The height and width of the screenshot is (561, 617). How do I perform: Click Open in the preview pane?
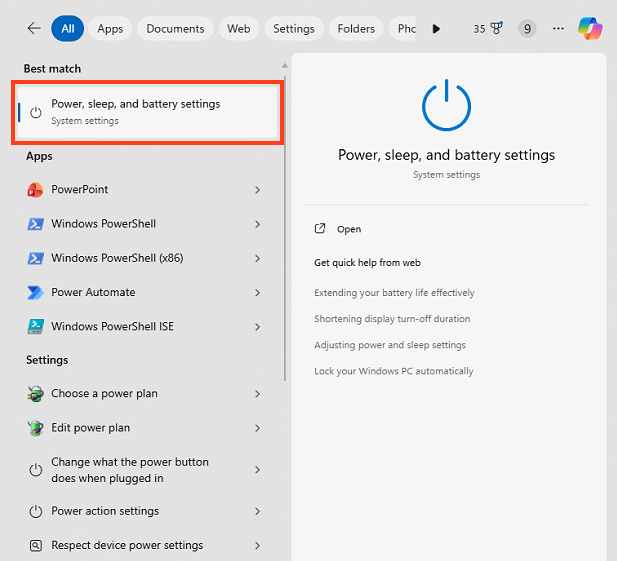point(349,229)
